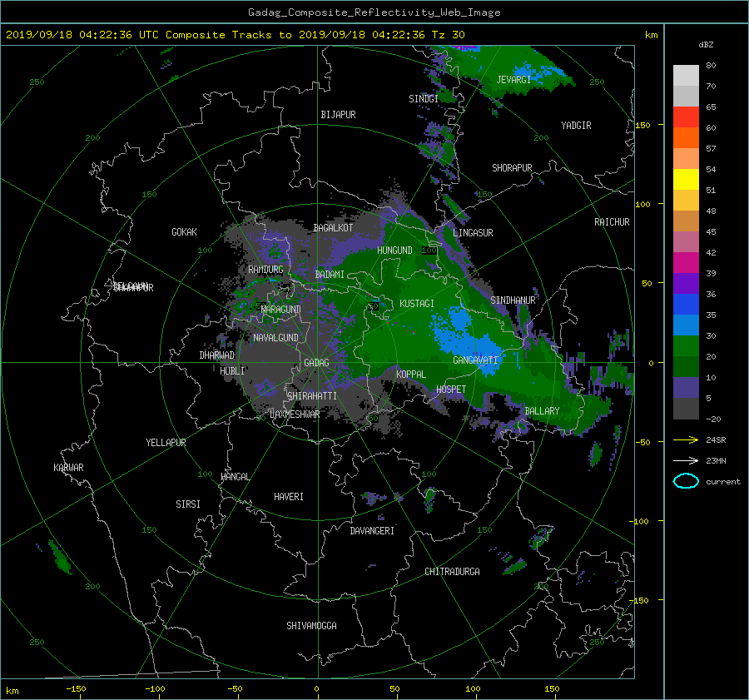Image resolution: width=749 pixels, height=700 pixels.
Task: Click the HOSPET city label
Action: tap(451, 390)
